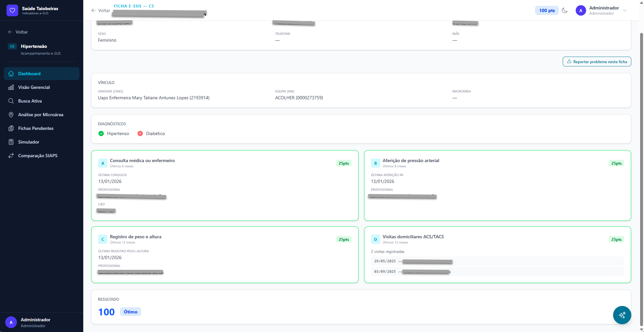
Task: Click the Comparação SIAPS arrows icon
Action: (x=11, y=156)
